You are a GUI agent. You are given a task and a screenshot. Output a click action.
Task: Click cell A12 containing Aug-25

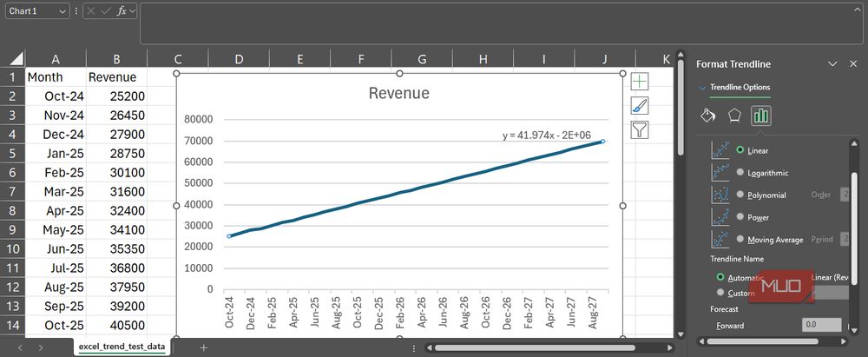(56, 288)
